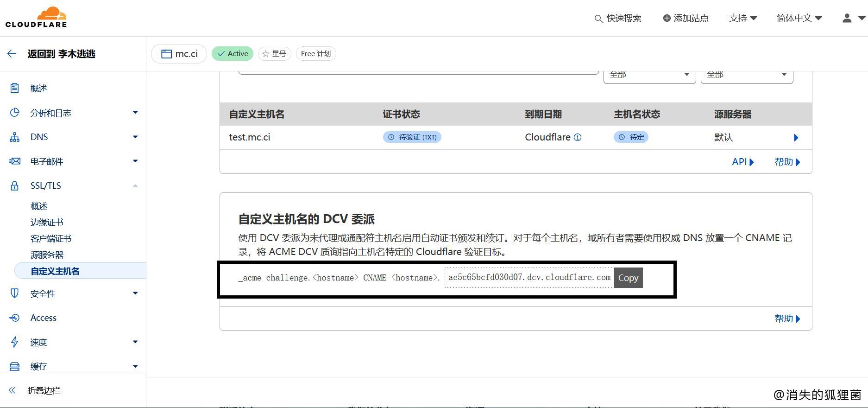Screen dimensions: 868x408
Task: Click the 安全性 shield icon
Action: (x=14, y=293)
